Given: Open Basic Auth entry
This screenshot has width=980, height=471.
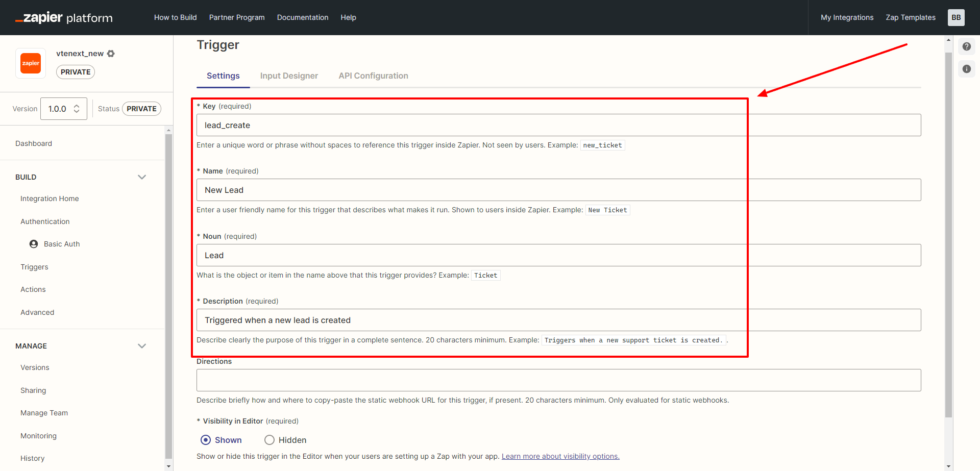Looking at the screenshot, I should (62, 244).
